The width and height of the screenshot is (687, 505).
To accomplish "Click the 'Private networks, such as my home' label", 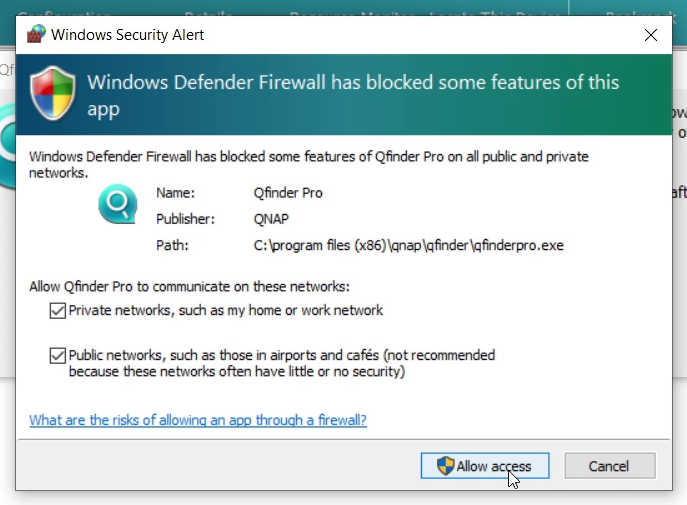I will (x=225, y=311).
